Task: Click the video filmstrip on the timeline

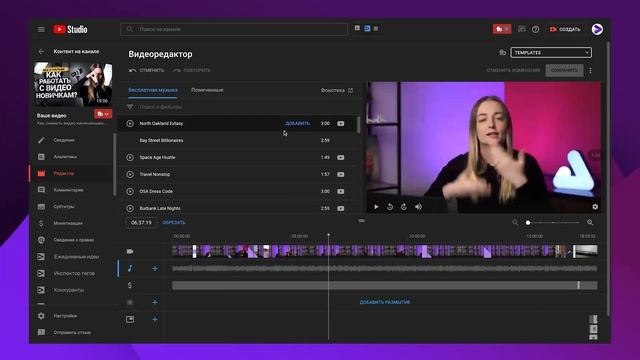Action: point(384,251)
